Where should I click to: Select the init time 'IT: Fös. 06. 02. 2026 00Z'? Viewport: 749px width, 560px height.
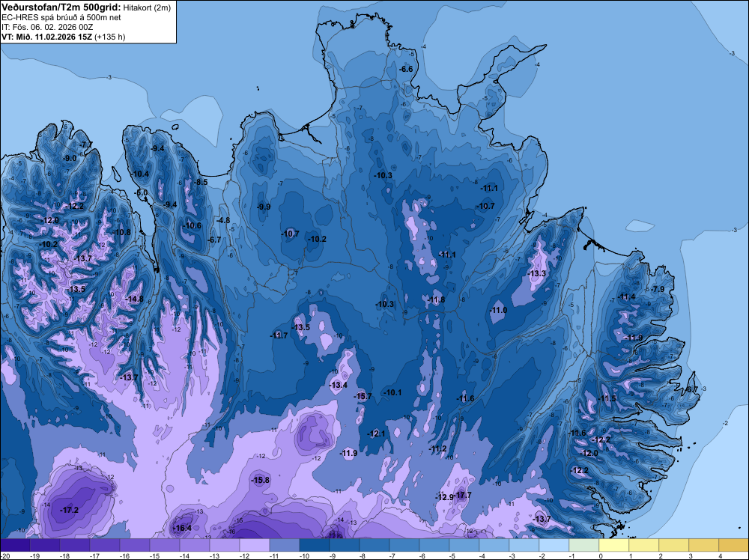(47, 27)
